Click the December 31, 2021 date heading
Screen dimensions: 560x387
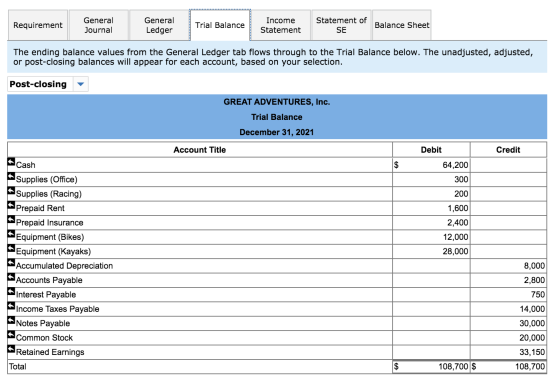click(x=277, y=132)
